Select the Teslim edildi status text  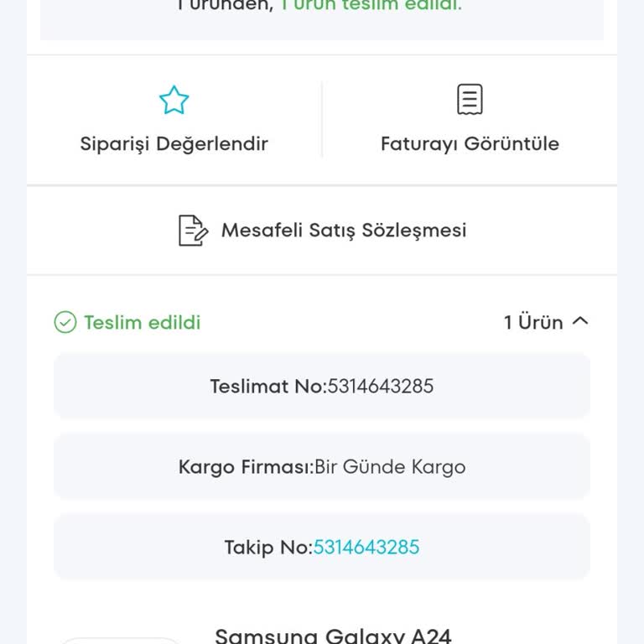click(x=143, y=322)
